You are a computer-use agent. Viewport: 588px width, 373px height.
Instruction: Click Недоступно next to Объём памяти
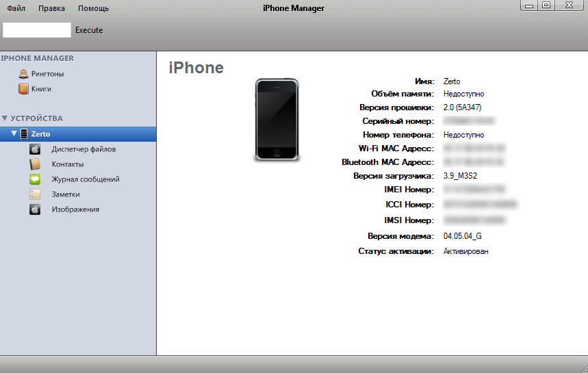tap(463, 94)
